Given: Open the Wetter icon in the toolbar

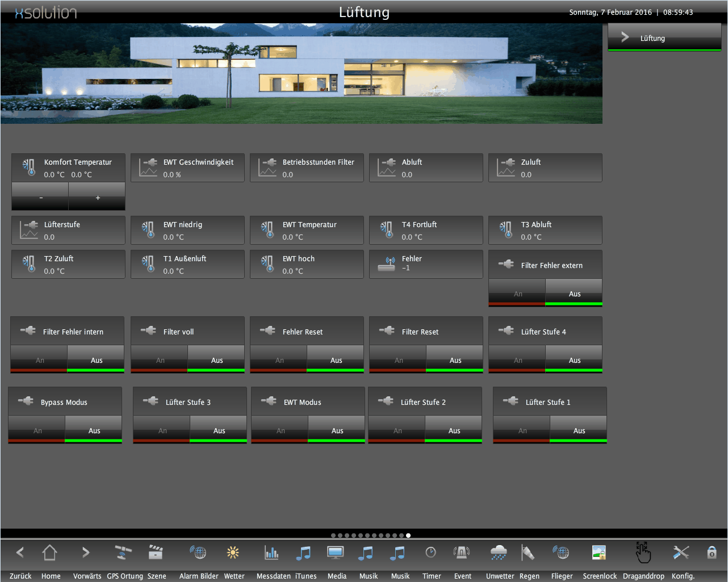Looking at the screenshot, I should (x=234, y=552).
